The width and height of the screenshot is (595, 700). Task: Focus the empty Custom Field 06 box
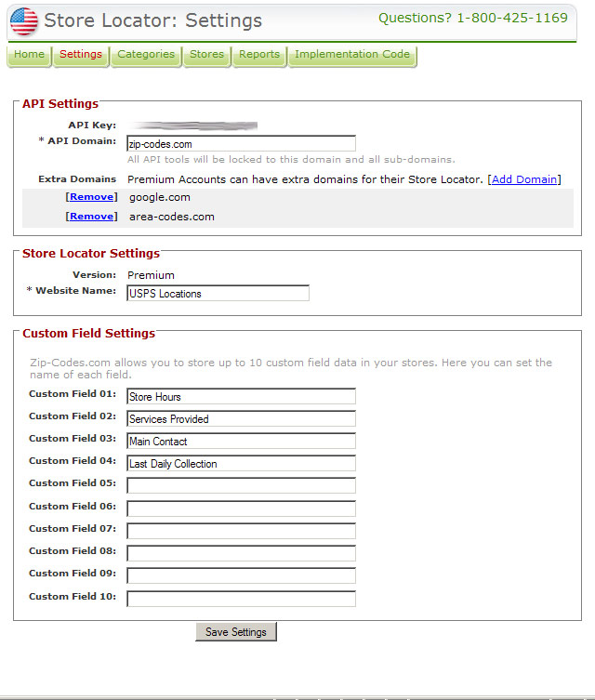tap(241, 508)
